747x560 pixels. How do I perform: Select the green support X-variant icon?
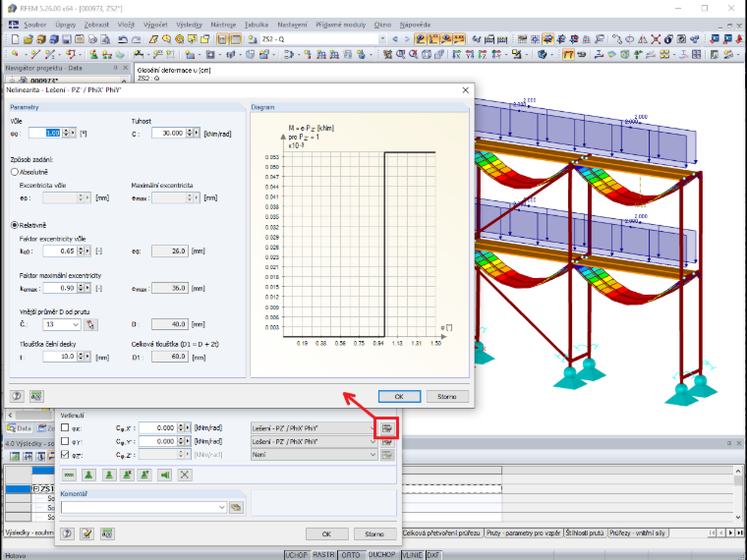127,475
